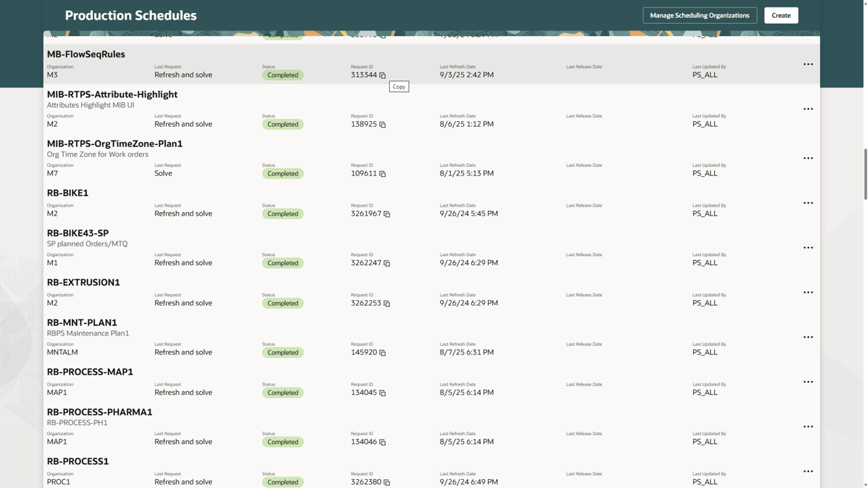Copy the Request ID for RB-BIKE1

click(x=387, y=214)
